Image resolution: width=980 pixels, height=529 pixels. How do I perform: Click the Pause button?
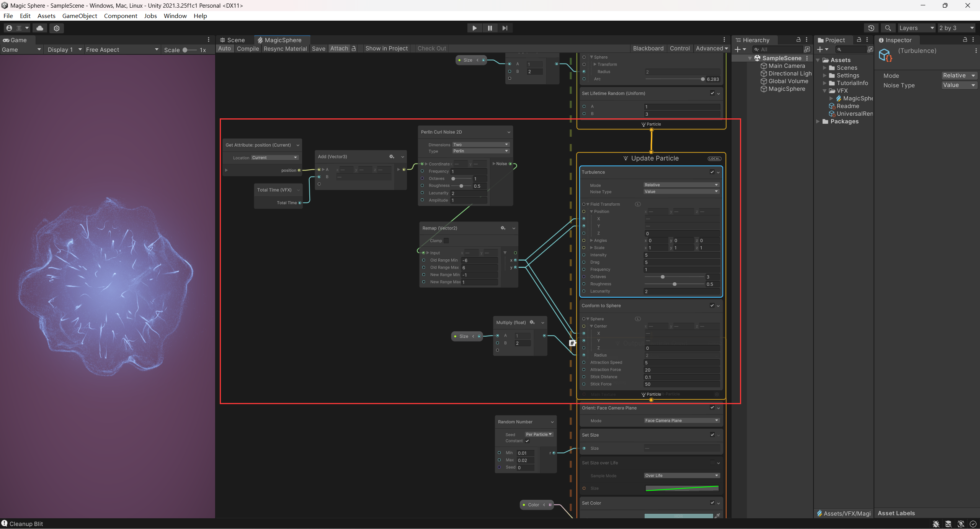click(x=490, y=28)
